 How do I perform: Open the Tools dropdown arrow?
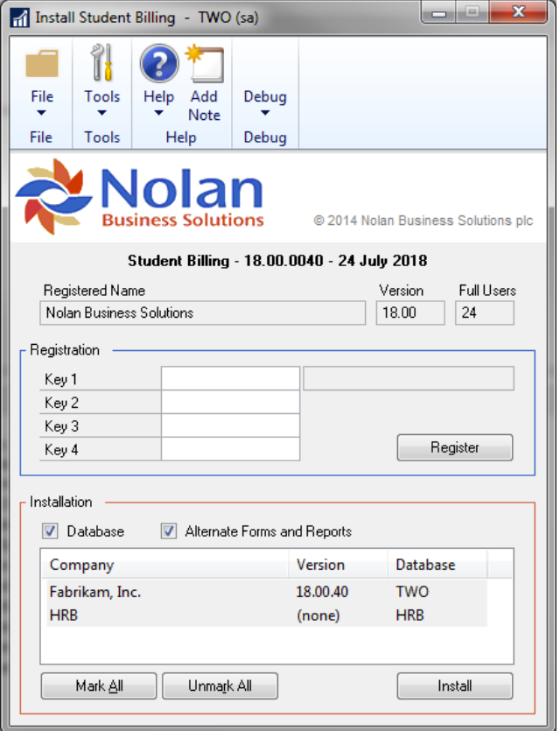point(101,113)
